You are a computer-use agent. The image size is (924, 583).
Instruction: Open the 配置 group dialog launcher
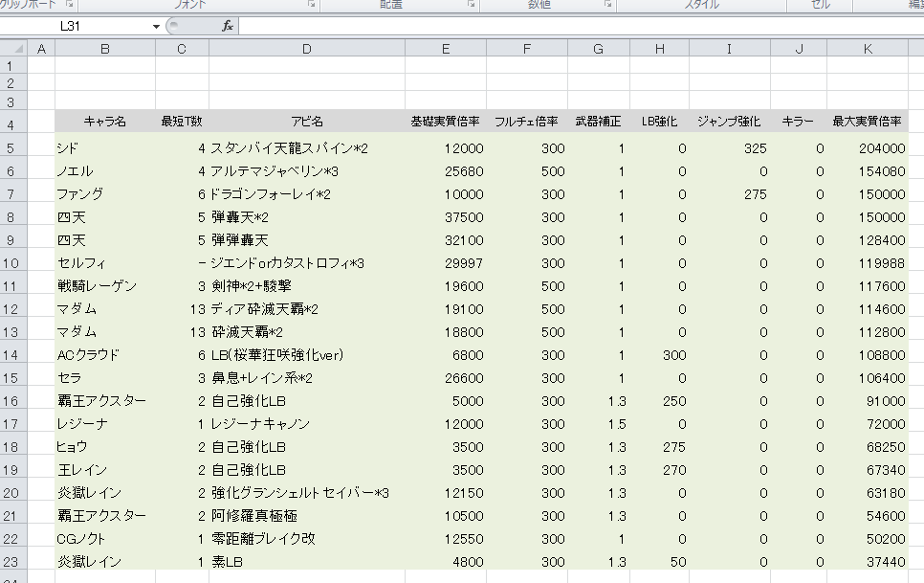(x=472, y=4)
